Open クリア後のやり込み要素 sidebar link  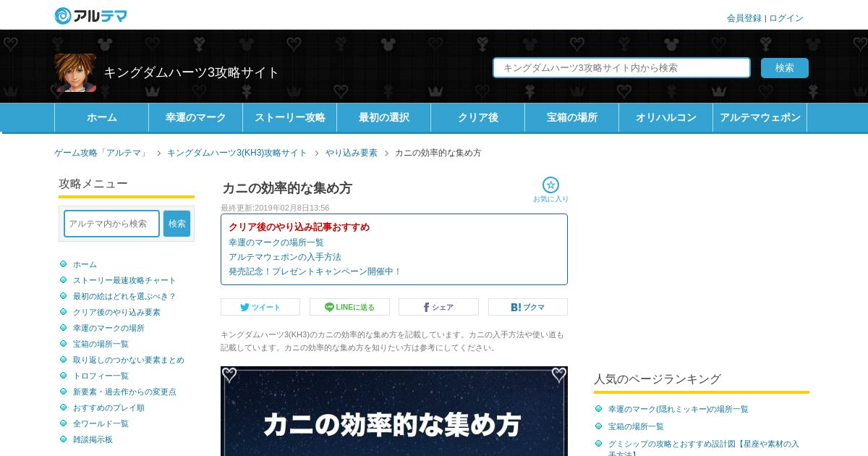116,312
